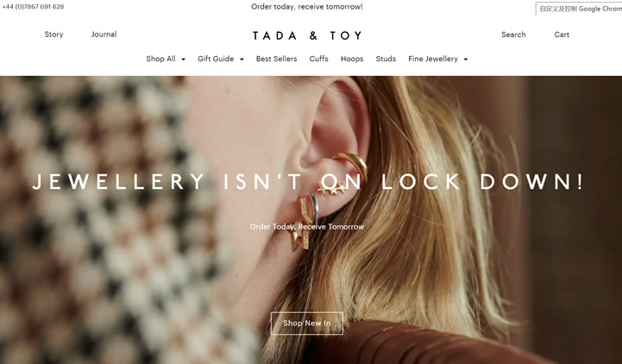Click the TADA & TOY logo
The height and width of the screenshot is (364, 622).
(x=307, y=35)
